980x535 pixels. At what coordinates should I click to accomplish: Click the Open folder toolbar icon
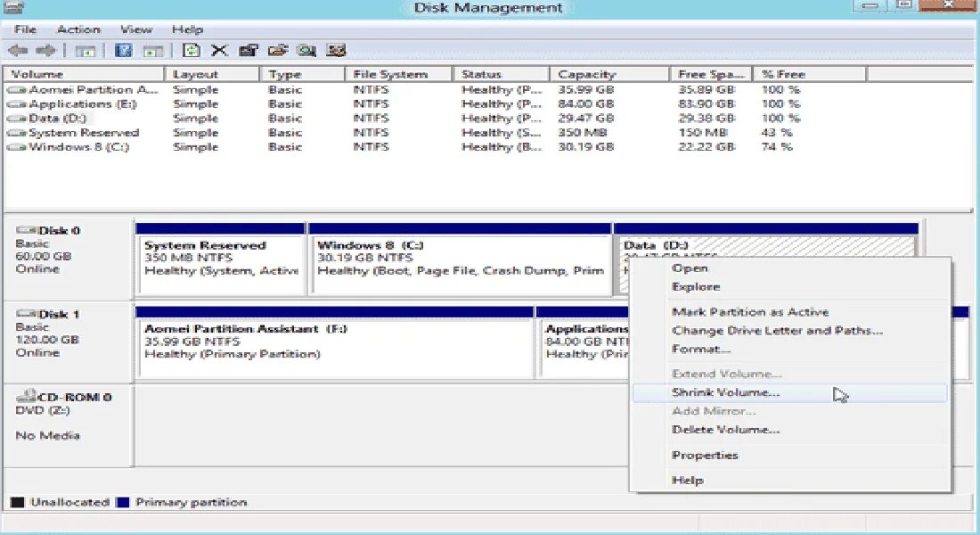click(277, 51)
